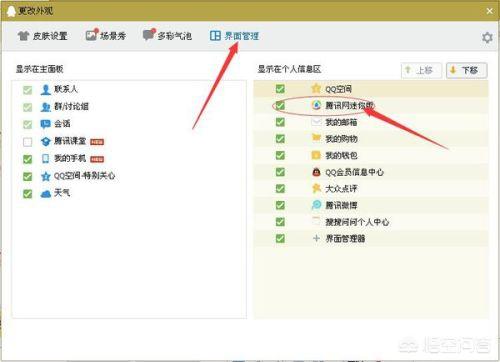Click the QQ会员信息中心 penguin icon
The height and width of the screenshot is (362, 500).
pos(316,172)
